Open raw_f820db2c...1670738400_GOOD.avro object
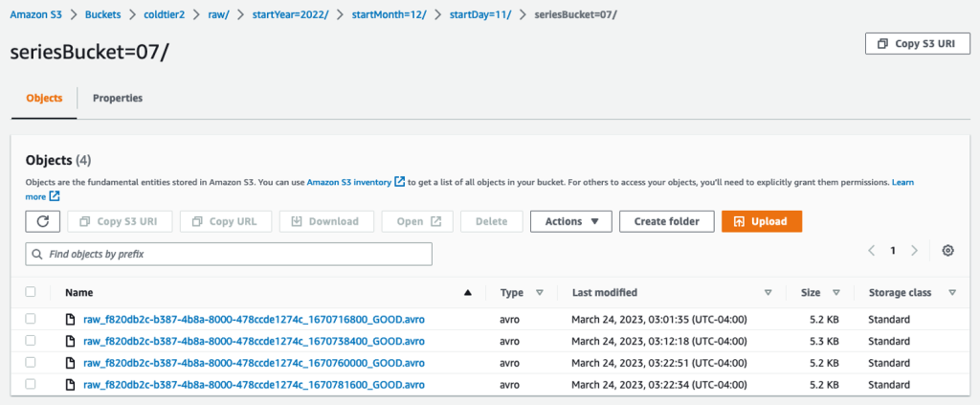 [254, 341]
